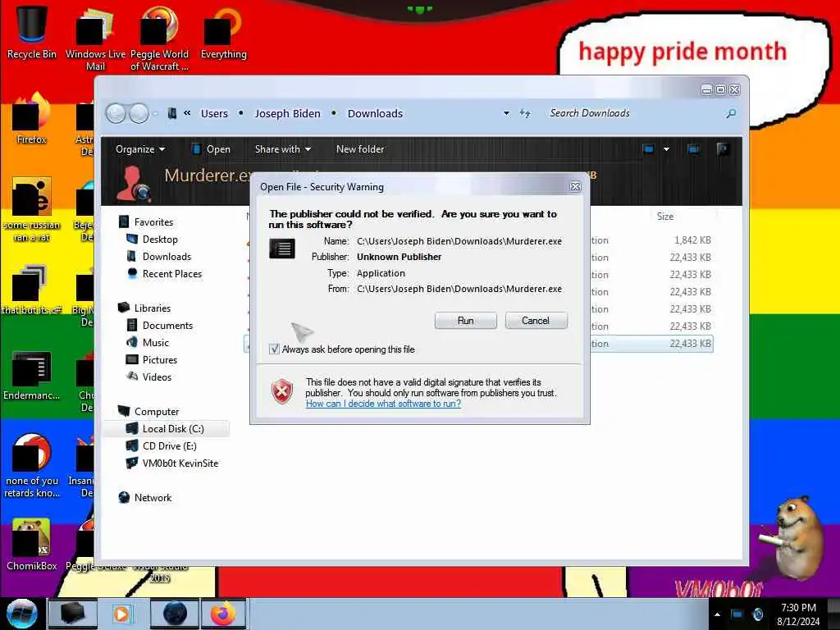Minimize the Downloads Explorer window

(x=706, y=90)
